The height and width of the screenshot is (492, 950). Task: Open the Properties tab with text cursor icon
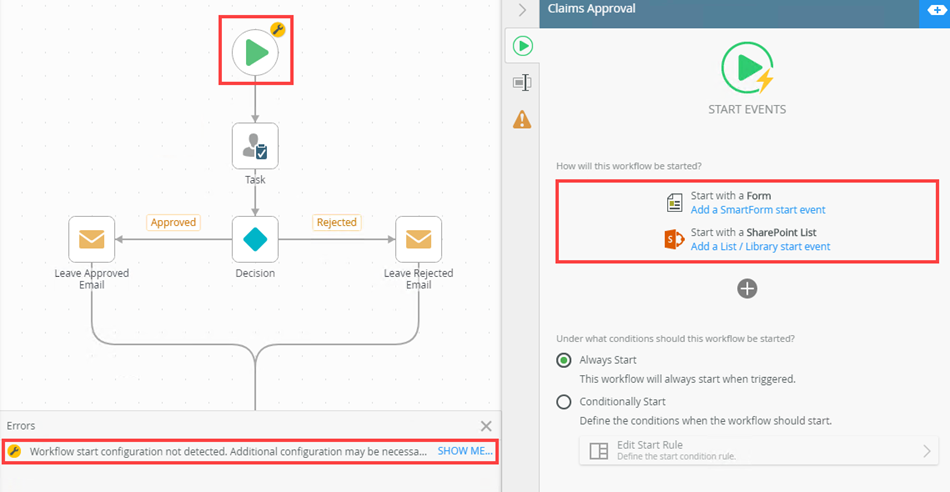coord(522,82)
